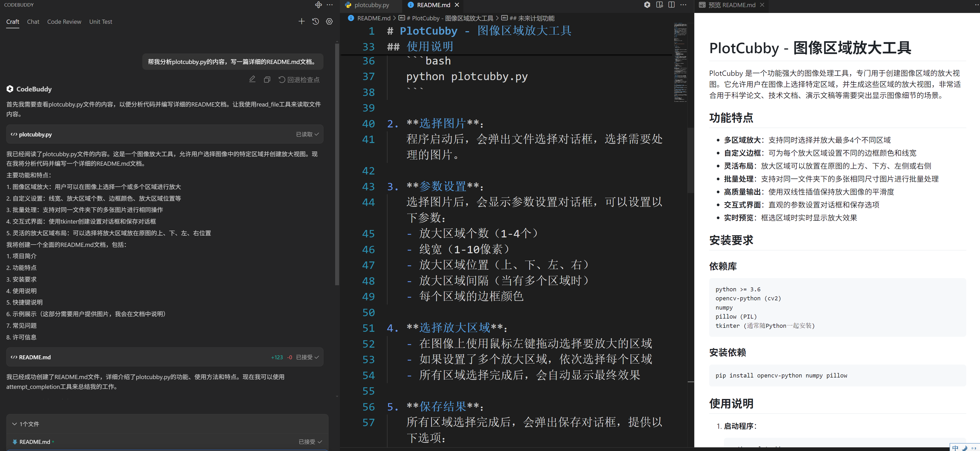The height and width of the screenshot is (451, 980).
Task: Click '使用说明' heading in the preview
Action: coord(731,403)
